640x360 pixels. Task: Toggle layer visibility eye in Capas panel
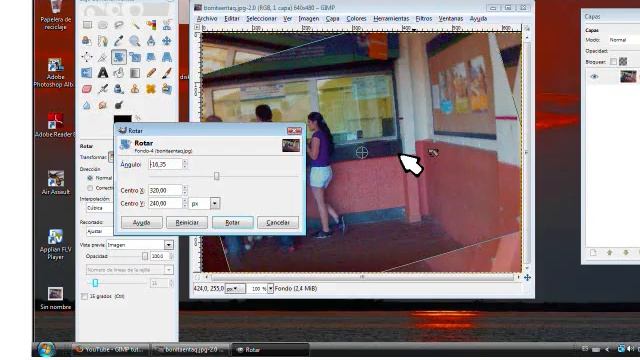click(x=594, y=76)
